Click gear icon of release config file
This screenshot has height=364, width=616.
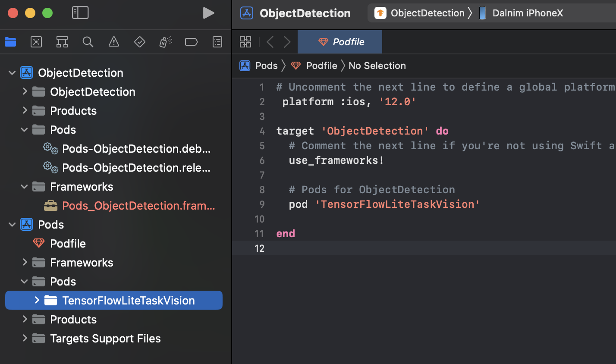pyautogui.click(x=51, y=167)
